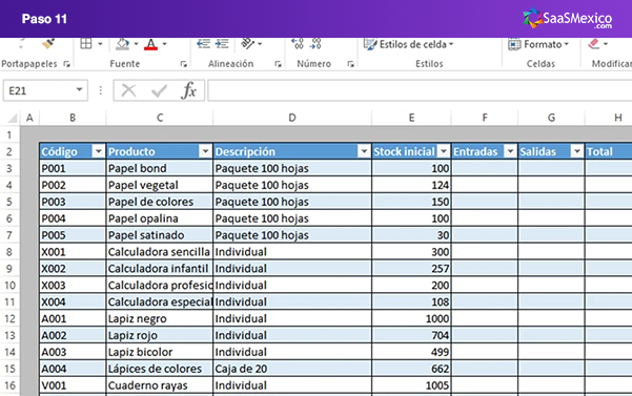Select stock value 499
Screen dimensions: 632x396
412,352
